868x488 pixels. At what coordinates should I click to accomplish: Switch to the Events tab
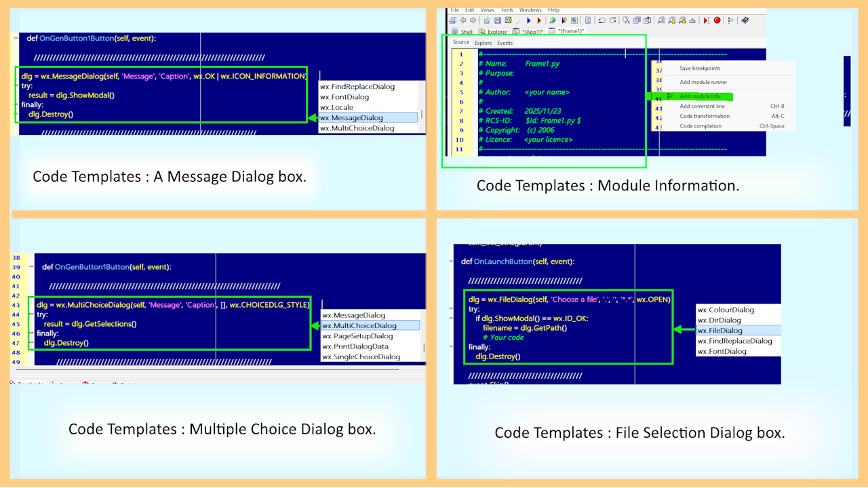click(x=505, y=43)
